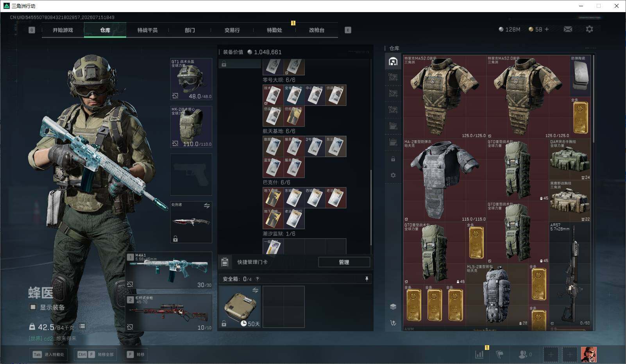Click the flag icon in bottom bar

tap(499, 354)
